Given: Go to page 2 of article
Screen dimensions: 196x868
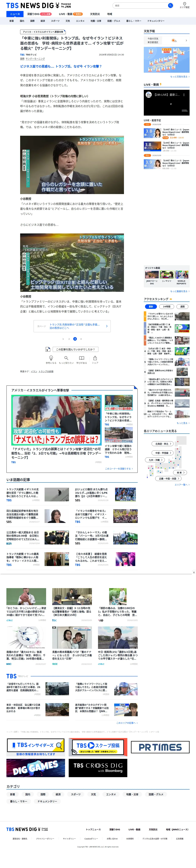Looking at the screenshot, I should [x=69, y=339].
